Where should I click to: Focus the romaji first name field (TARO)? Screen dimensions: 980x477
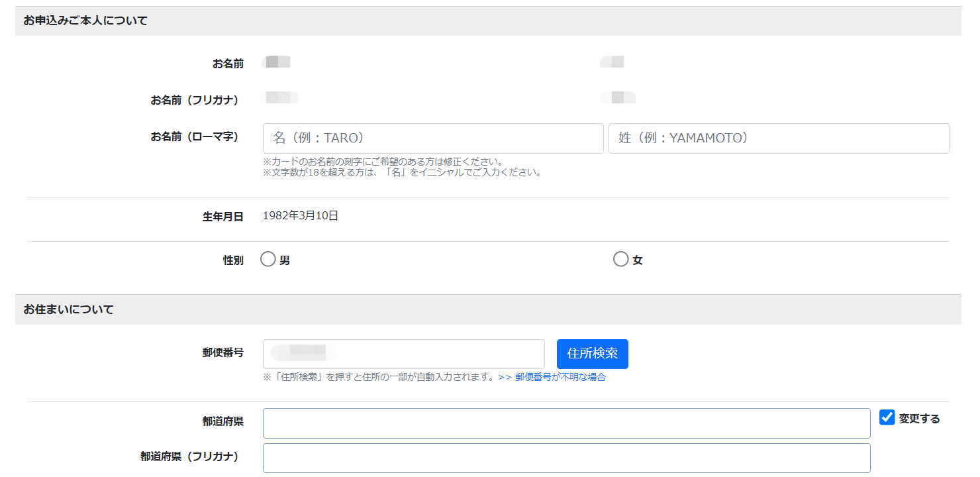pyautogui.click(x=433, y=138)
